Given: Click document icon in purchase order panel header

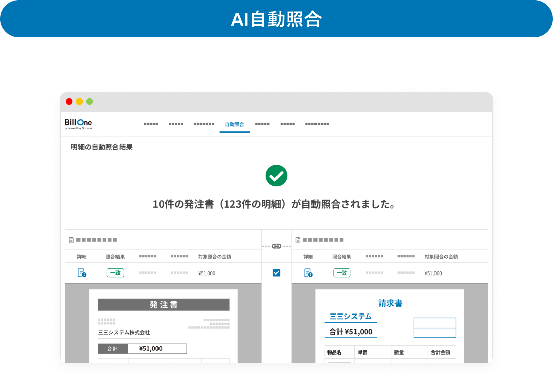Looking at the screenshot, I should [71, 240].
